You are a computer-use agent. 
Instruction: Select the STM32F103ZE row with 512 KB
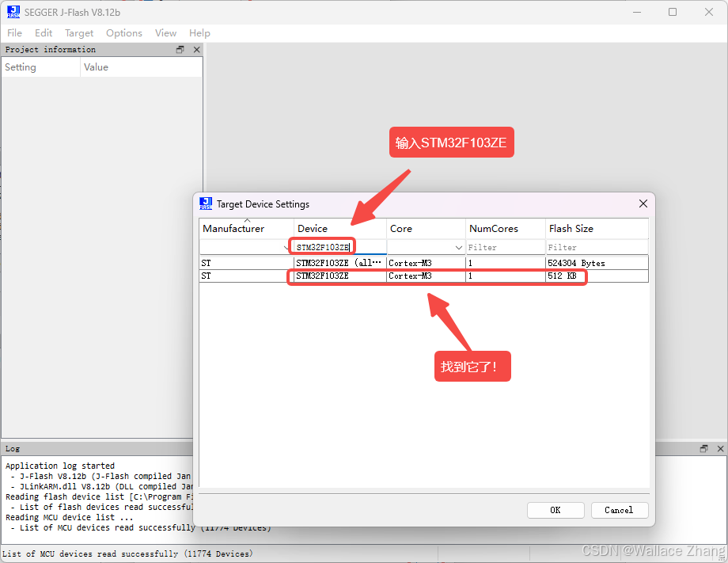[x=424, y=276]
